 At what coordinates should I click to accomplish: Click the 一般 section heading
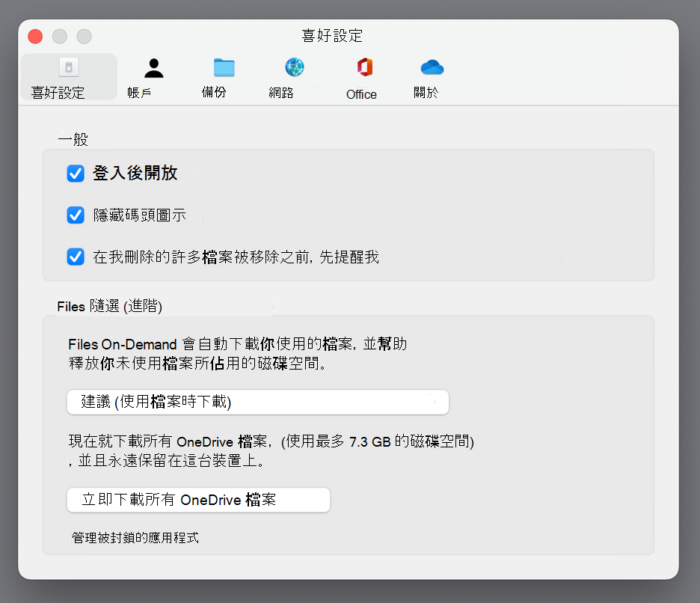73,139
